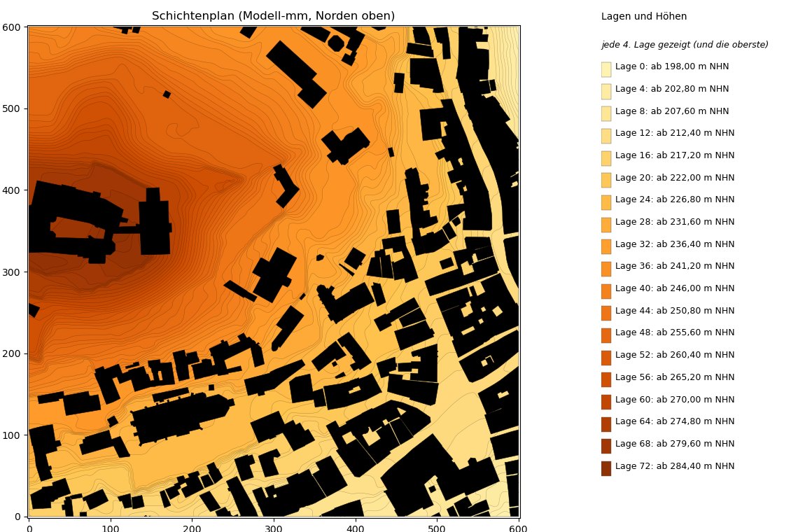The width and height of the screenshot is (798, 532).
Task: Select the "Lage 36: ab 241,20 m NHN" label
Action: 675,266
